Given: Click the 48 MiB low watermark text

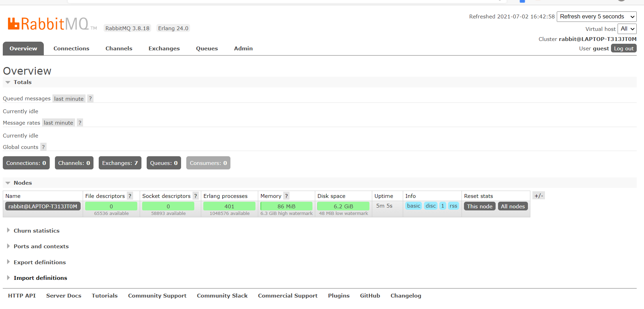Looking at the screenshot, I should tap(343, 214).
